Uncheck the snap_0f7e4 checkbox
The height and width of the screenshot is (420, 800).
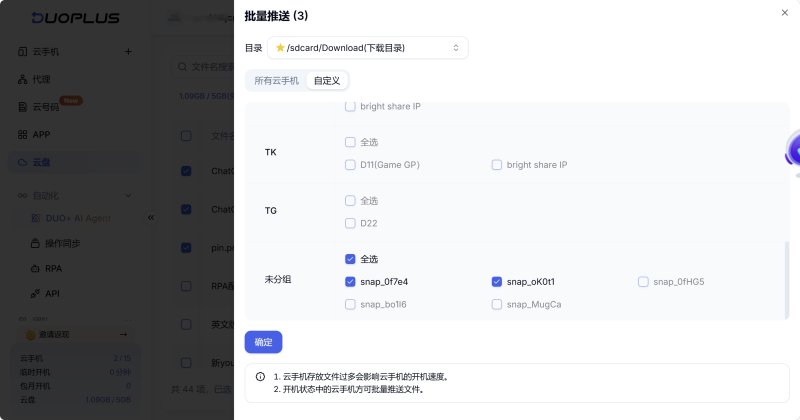[350, 282]
